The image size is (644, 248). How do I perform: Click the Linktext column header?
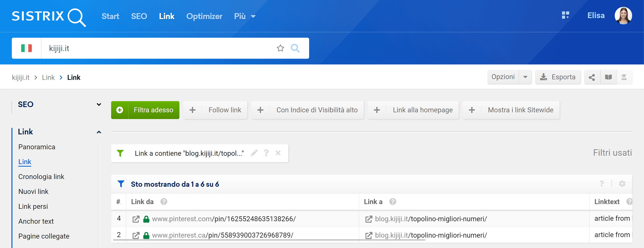click(x=607, y=202)
